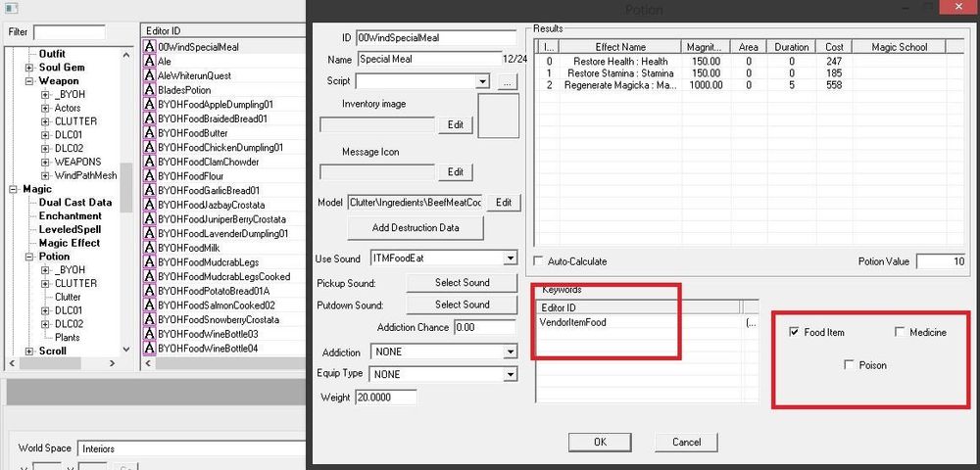Click the script browse ellipsis button
980x470 pixels.
tap(508, 82)
